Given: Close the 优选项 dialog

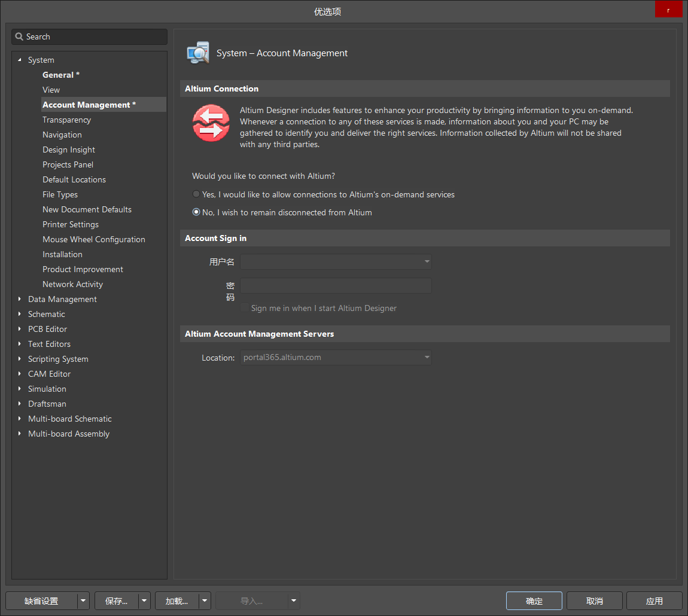Looking at the screenshot, I should [x=669, y=10].
